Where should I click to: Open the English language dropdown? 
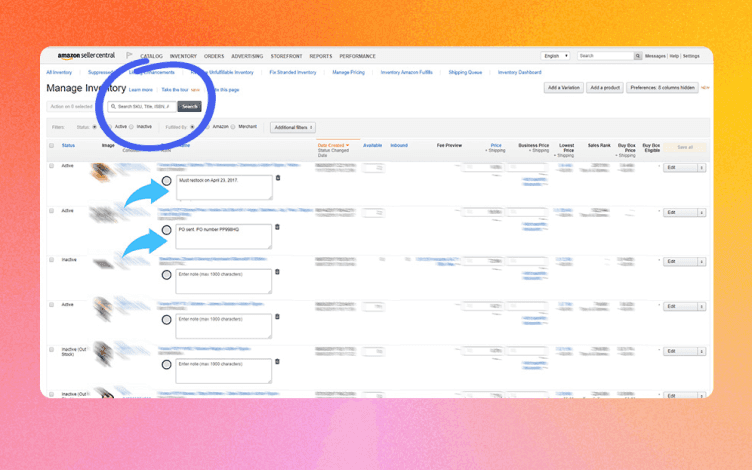[555, 56]
